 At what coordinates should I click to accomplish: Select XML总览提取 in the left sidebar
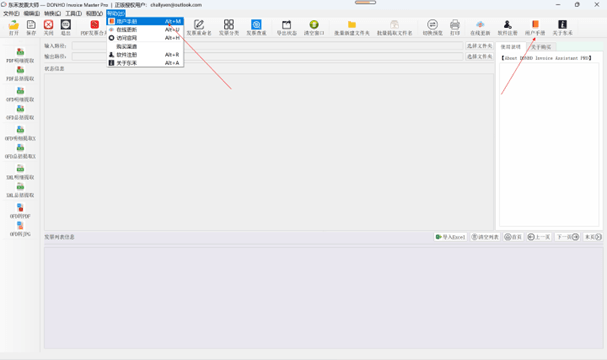point(20,190)
